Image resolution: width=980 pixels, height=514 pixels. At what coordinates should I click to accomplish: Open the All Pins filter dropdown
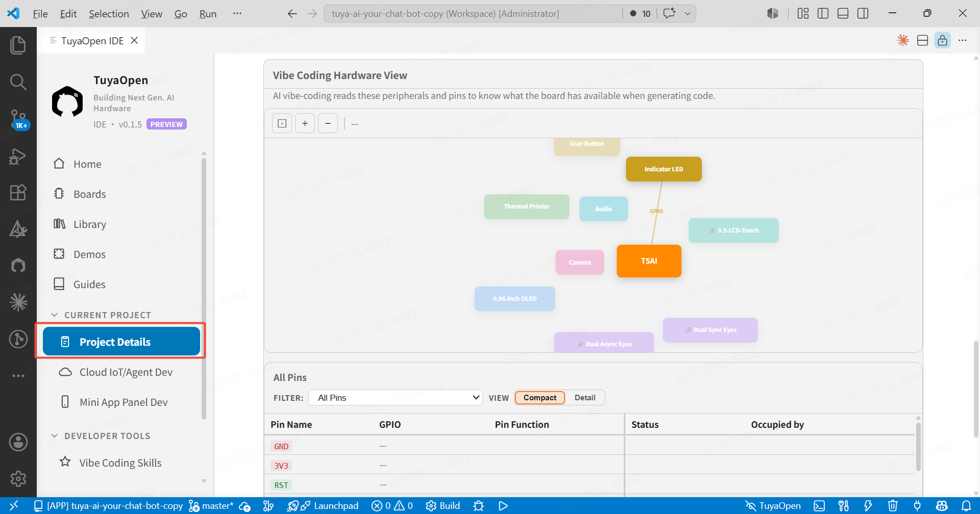[x=396, y=398]
